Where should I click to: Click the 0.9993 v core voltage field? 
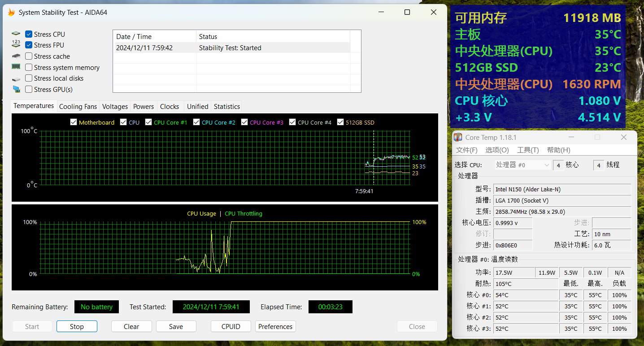click(x=513, y=223)
